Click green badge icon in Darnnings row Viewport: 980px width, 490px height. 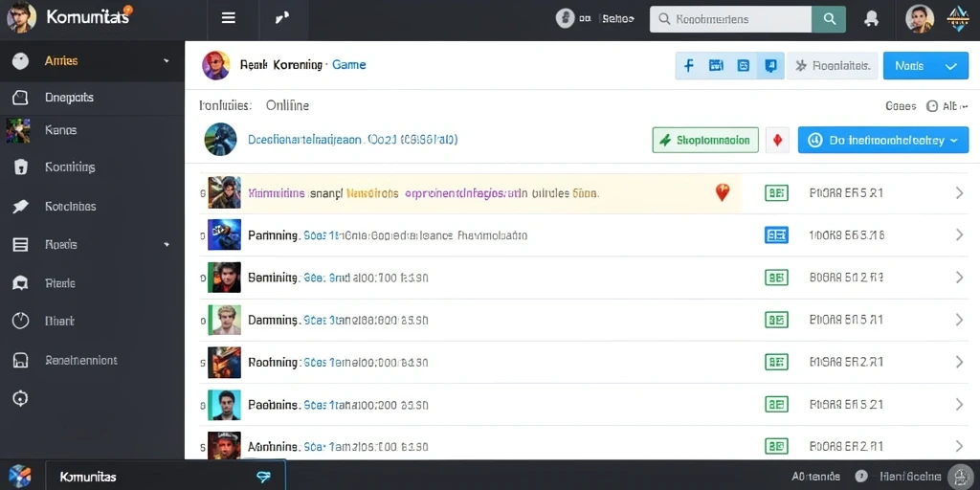(x=776, y=320)
